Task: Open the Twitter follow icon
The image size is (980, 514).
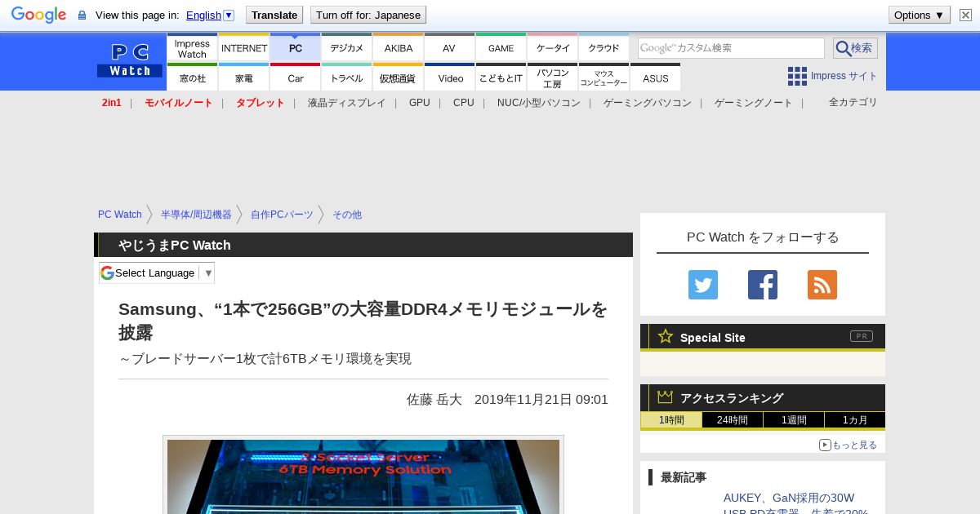Action: (703, 285)
